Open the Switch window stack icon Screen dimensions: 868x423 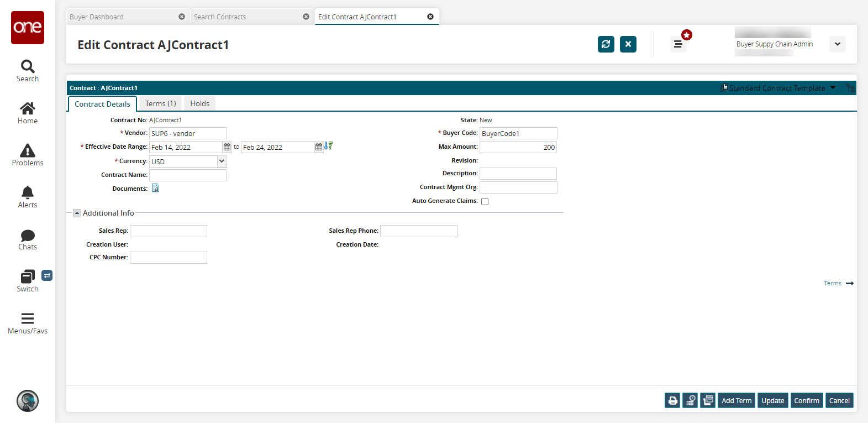click(x=27, y=276)
